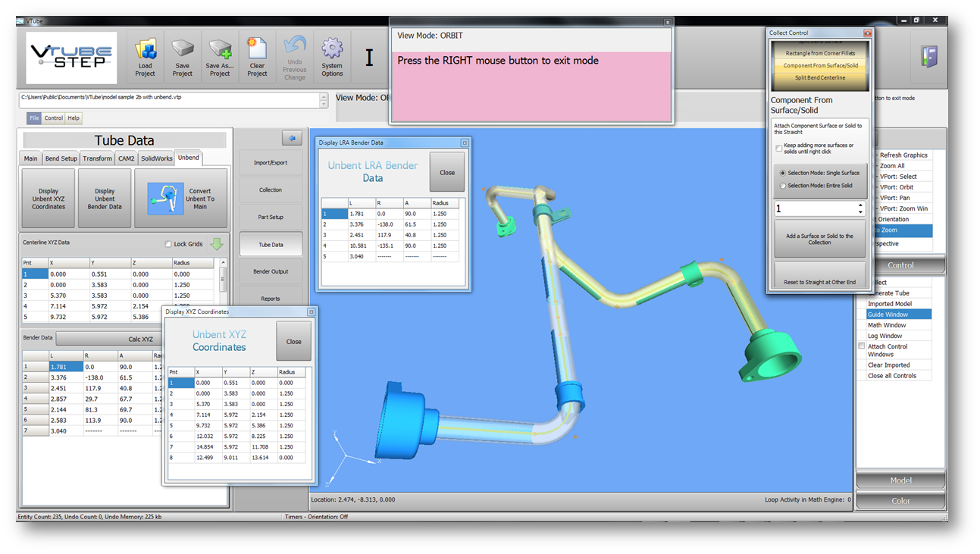The width and height of the screenshot is (980, 554).
Task: Select Split Bend Centerline in the list
Action: 820,77
